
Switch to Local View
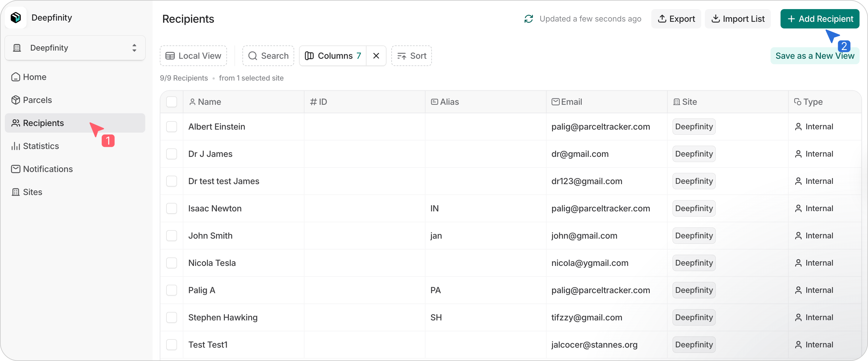pos(193,56)
